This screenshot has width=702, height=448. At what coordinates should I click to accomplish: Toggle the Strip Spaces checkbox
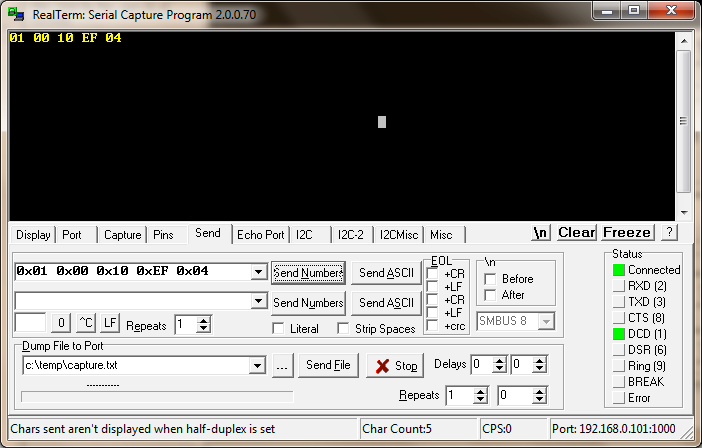pos(343,329)
